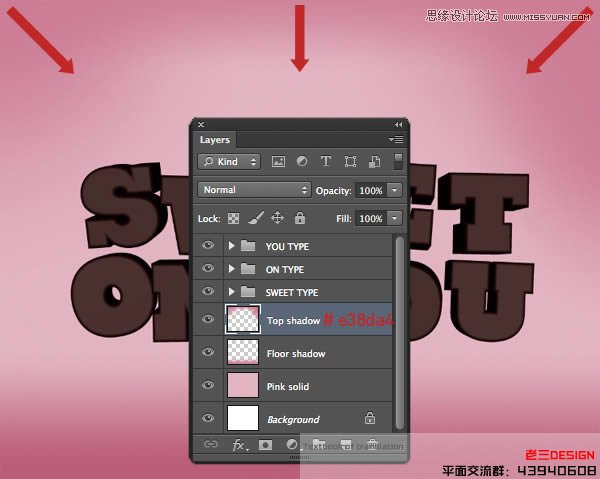Screen dimensions: 600x479
Task: Click the lock all icon
Action: [x=300, y=218]
